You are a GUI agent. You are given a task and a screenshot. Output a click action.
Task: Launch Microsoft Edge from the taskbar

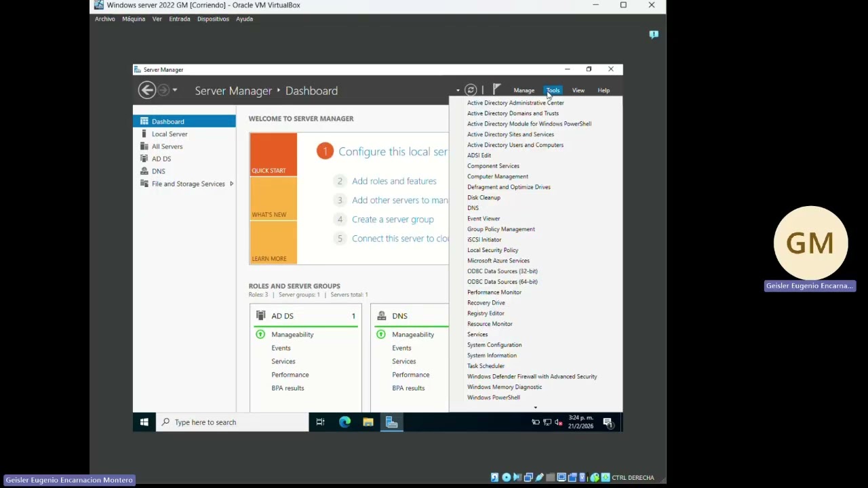pyautogui.click(x=344, y=422)
